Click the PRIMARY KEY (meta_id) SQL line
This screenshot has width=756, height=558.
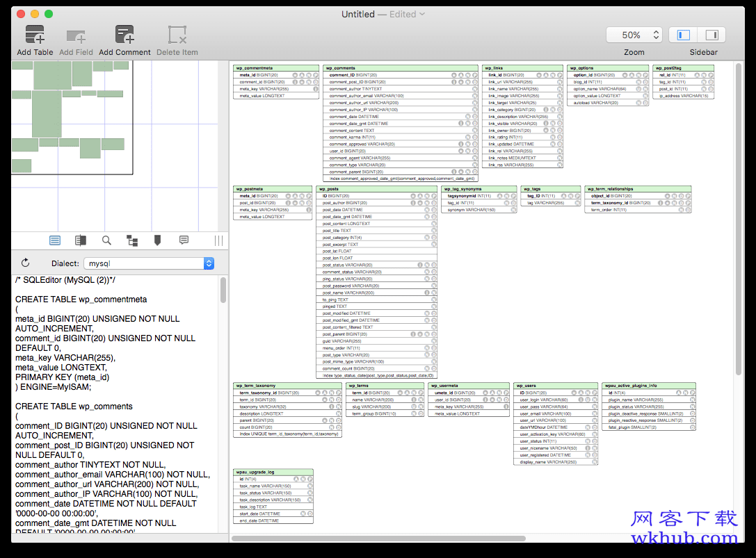tap(62, 377)
